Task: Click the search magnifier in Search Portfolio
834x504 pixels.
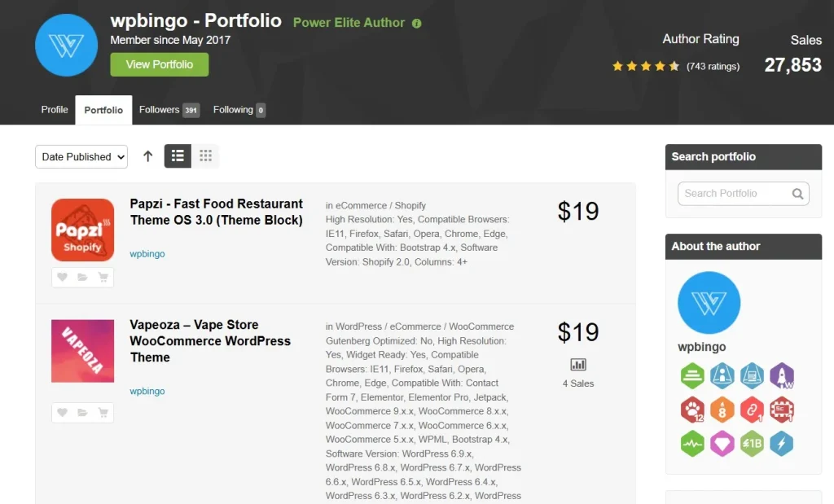Action: pyautogui.click(x=797, y=194)
